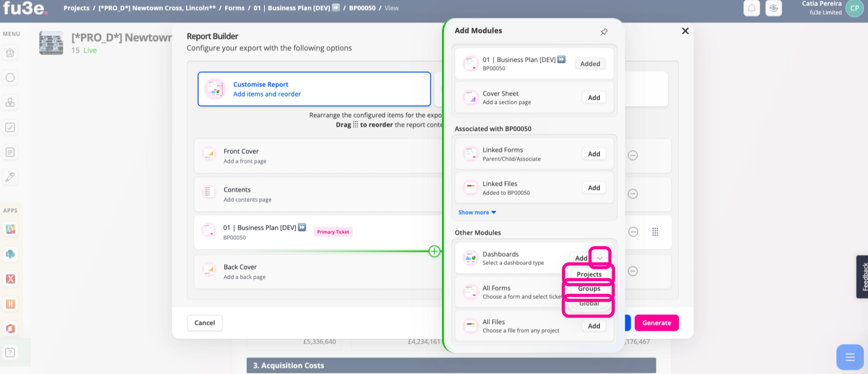Screen dimensions: 868x374
Task: Open the Home icon in left menu
Action: (10, 53)
